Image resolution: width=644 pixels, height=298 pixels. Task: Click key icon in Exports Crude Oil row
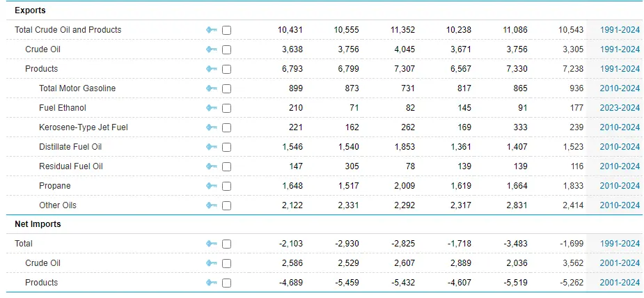(212, 49)
